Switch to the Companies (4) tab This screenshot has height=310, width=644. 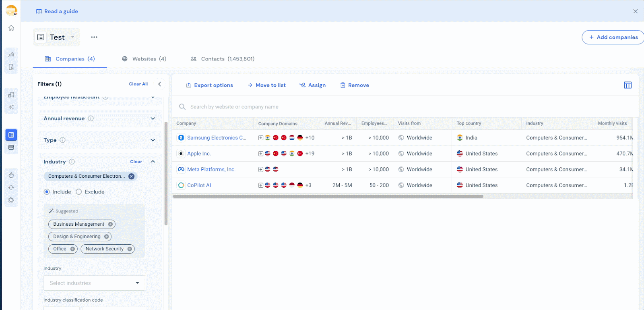coord(70,59)
